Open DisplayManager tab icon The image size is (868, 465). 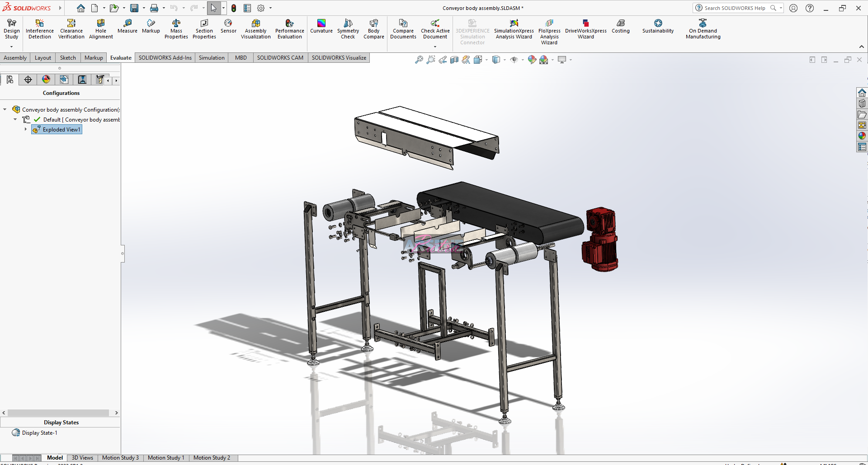[x=46, y=80]
